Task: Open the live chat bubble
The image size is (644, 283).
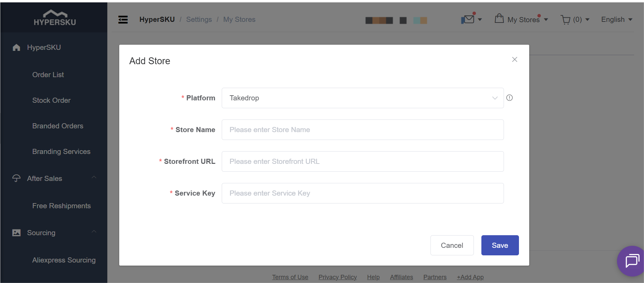Action: 632,261
